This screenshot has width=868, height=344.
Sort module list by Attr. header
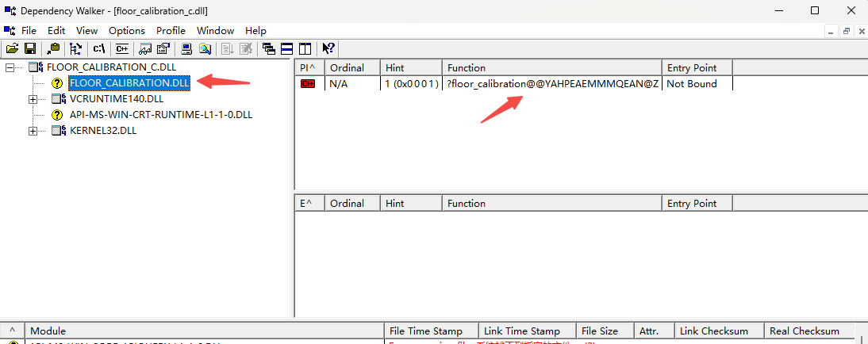point(654,331)
